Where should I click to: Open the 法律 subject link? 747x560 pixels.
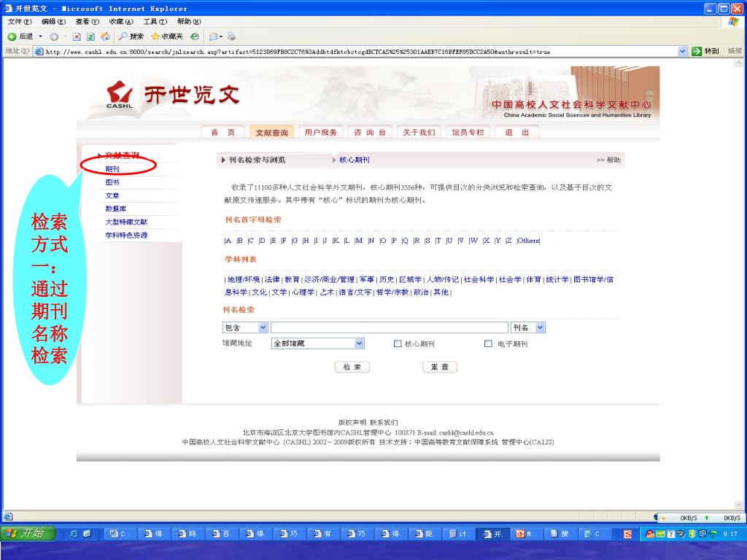[x=272, y=279]
